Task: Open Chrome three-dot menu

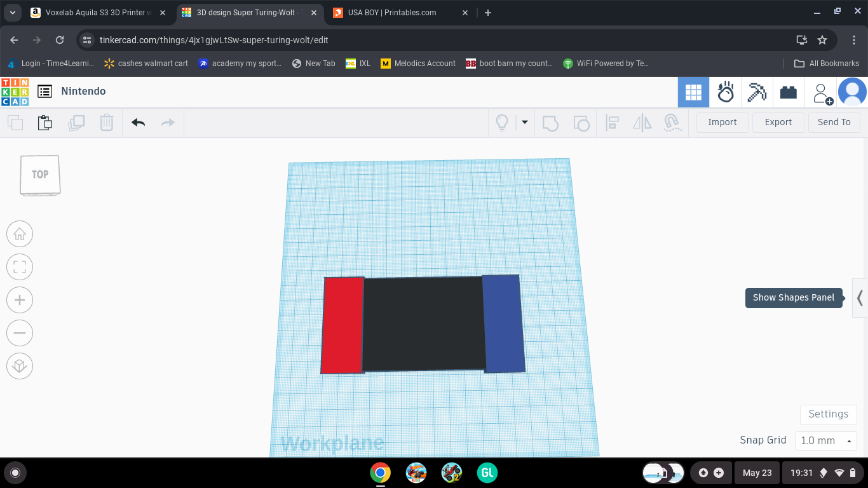Action: [x=854, y=40]
